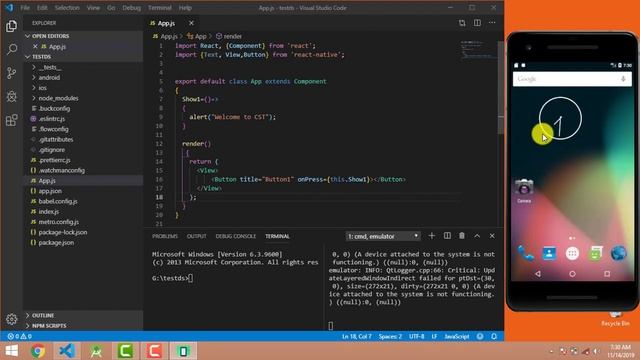Maximize the panel with the chevron up
Screen dimensions: 640x360
click(477, 236)
